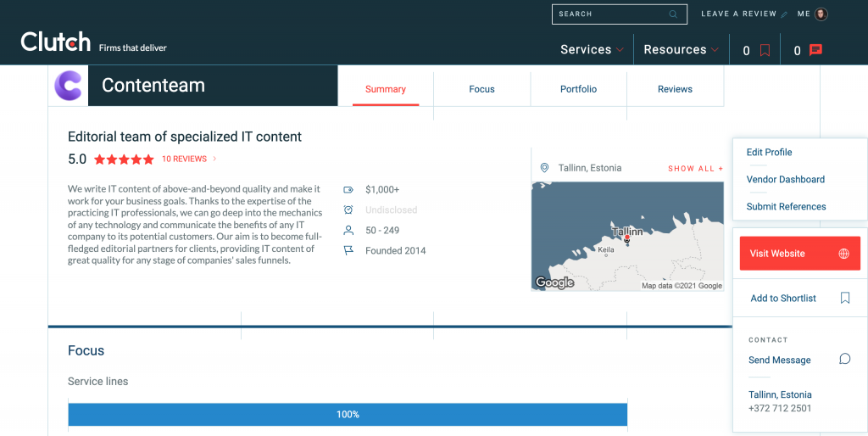Expand the Resources dropdown menu
The width and height of the screenshot is (868, 436).
(681, 49)
